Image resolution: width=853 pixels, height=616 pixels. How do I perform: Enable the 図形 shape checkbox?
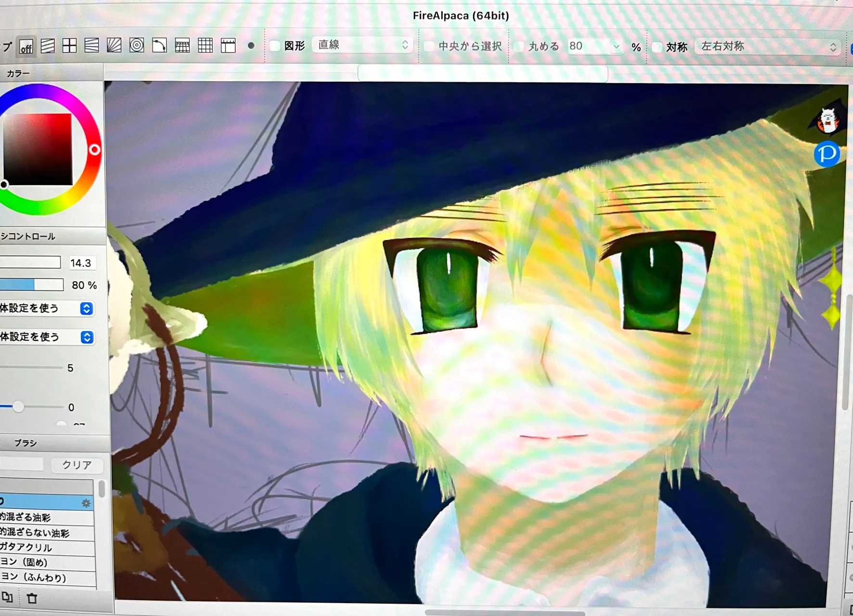[275, 46]
